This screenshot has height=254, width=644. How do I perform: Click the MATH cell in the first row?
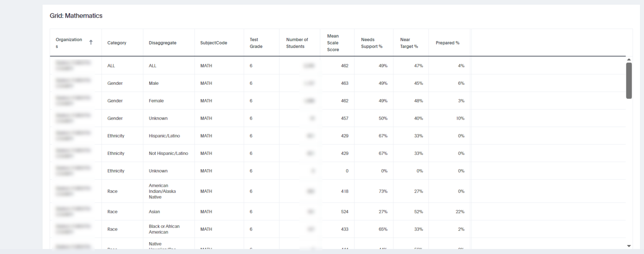coord(206,65)
